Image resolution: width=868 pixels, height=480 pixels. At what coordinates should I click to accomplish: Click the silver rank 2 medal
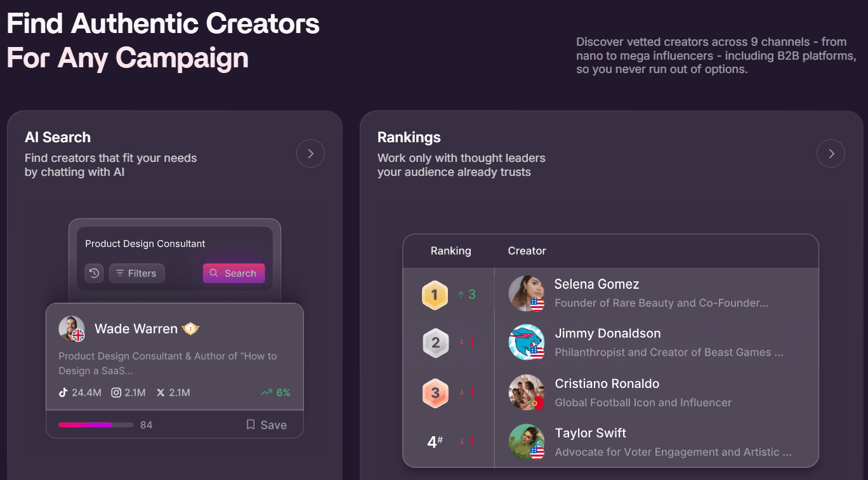click(x=435, y=343)
